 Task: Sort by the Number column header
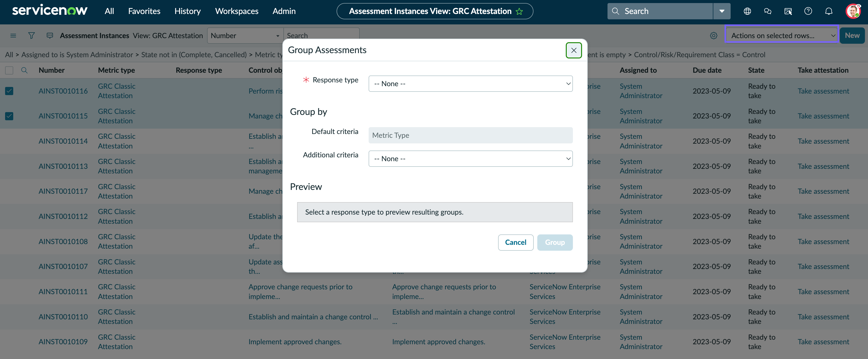[52, 70]
